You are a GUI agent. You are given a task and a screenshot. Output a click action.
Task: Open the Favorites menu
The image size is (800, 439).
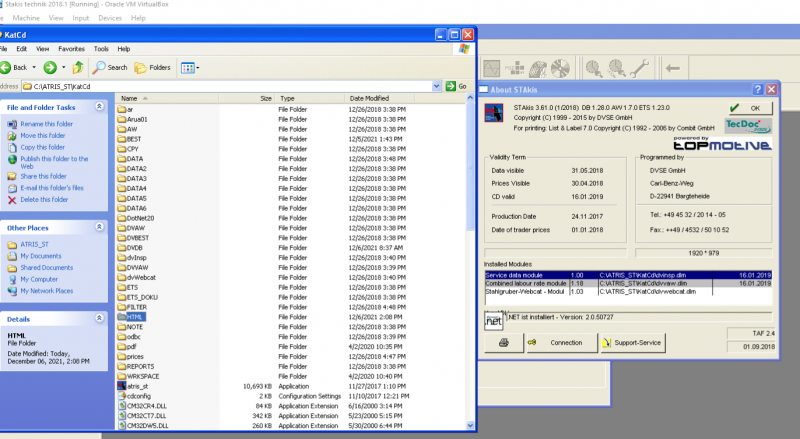click(x=71, y=49)
